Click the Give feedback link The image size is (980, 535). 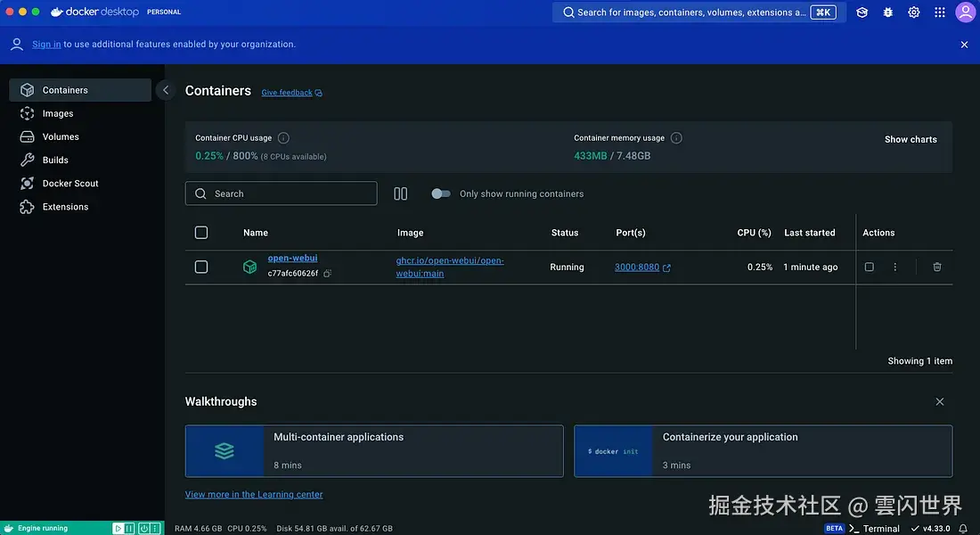pyautogui.click(x=291, y=93)
